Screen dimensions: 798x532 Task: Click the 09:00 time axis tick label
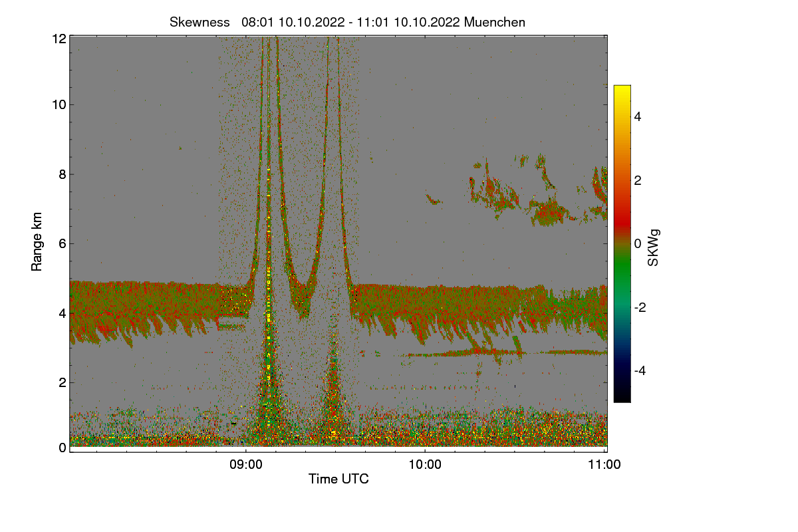point(245,465)
